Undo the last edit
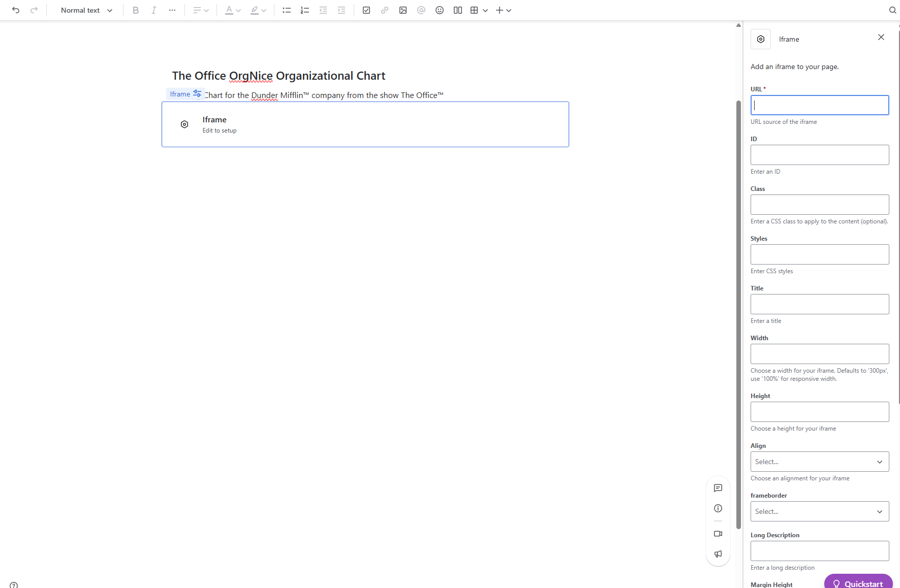The width and height of the screenshot is (900, 588). tap(16, 10)
